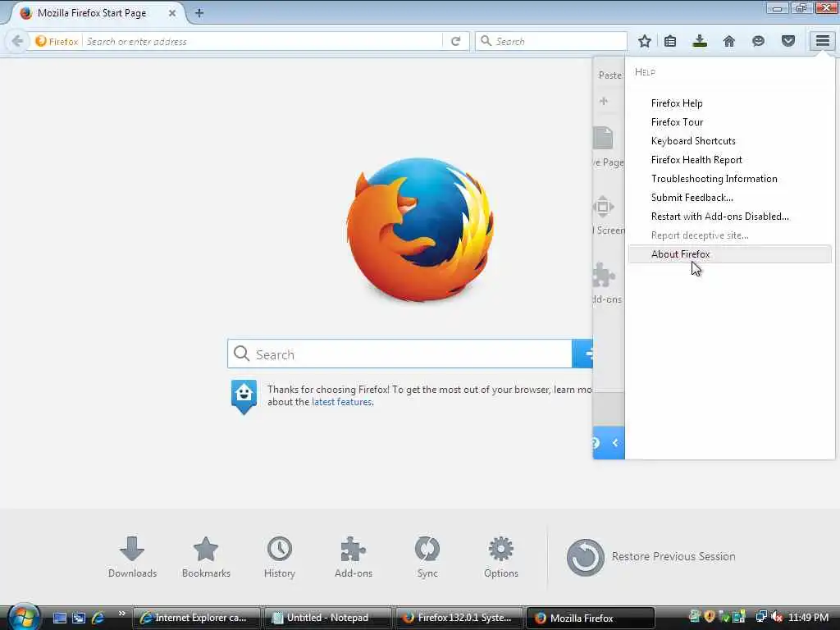840x630 pixels.
Task: Follow the latest features link
Action: click(x=341, y=402)
